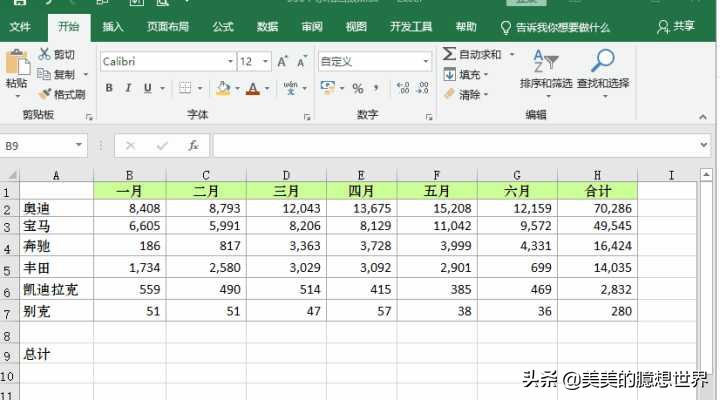Switch to the Insert (插入) tab
This screenshot has height=400, width=720.
tap(112, 27)
